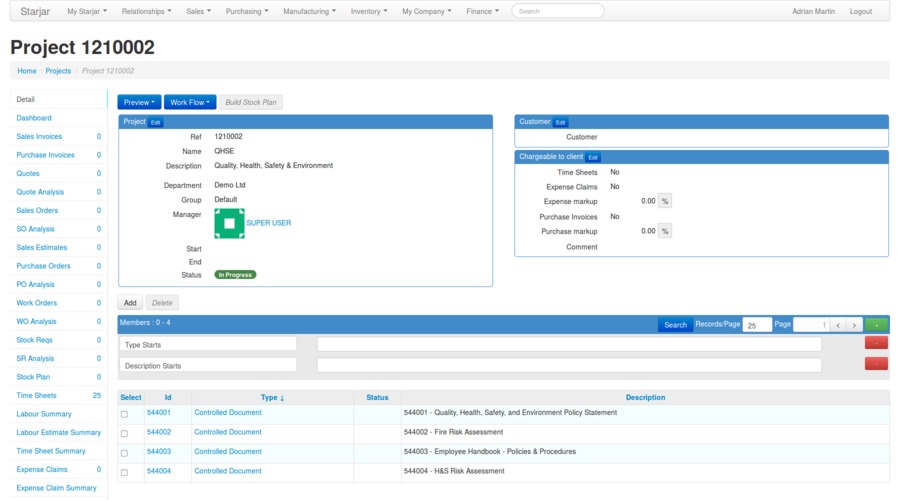Click the purchase markup percent button

[x=665, y=231]
